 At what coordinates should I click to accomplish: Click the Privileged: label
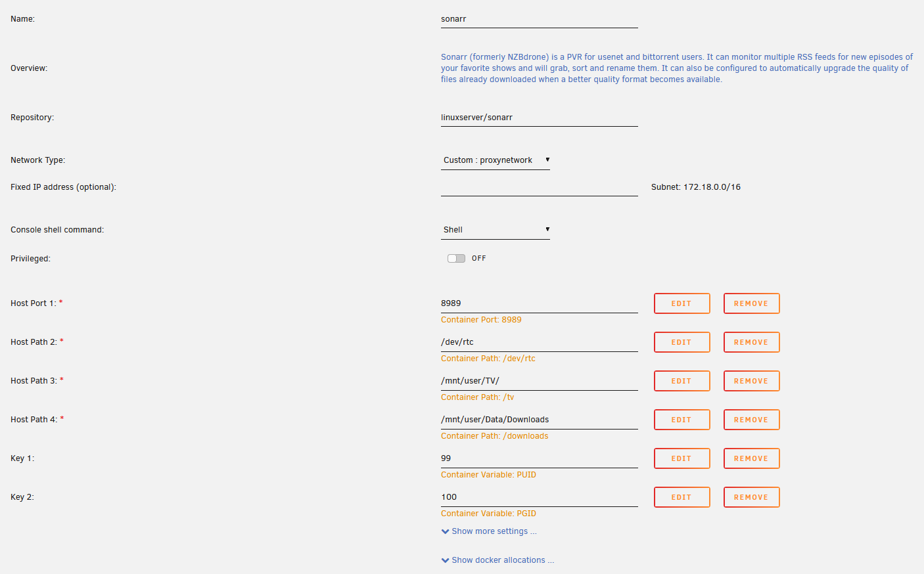click(x=30, y=259)
